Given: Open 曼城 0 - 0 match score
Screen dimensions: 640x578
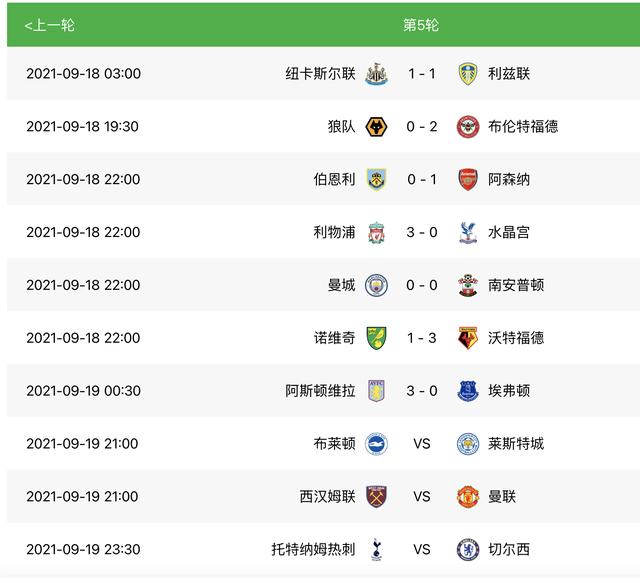Looking at the screenshot, I should [422, 285].
